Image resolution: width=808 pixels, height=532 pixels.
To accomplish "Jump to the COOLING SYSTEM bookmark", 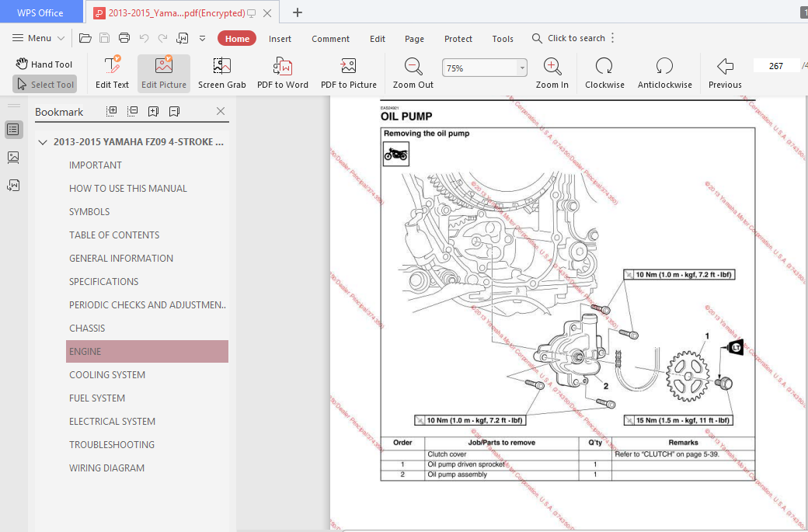I will pyautogui.click(x=107, y=375).
